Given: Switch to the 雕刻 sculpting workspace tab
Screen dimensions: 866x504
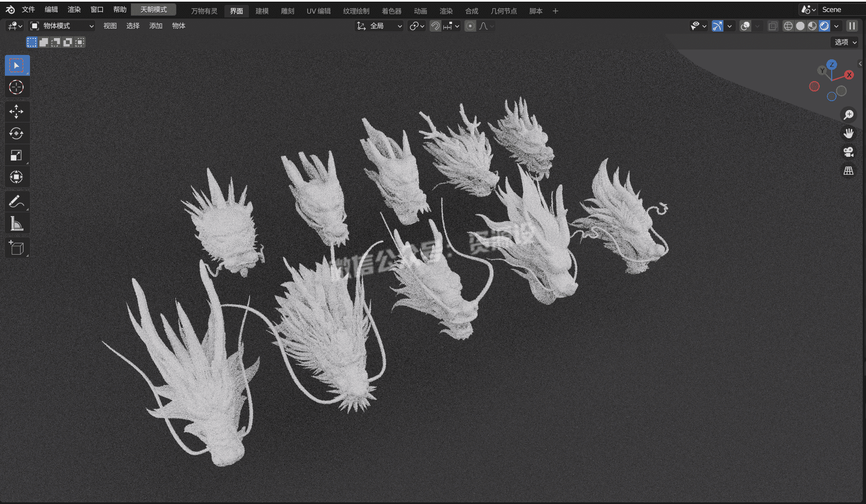Looking at the screenshot, I should pos(287,11).
